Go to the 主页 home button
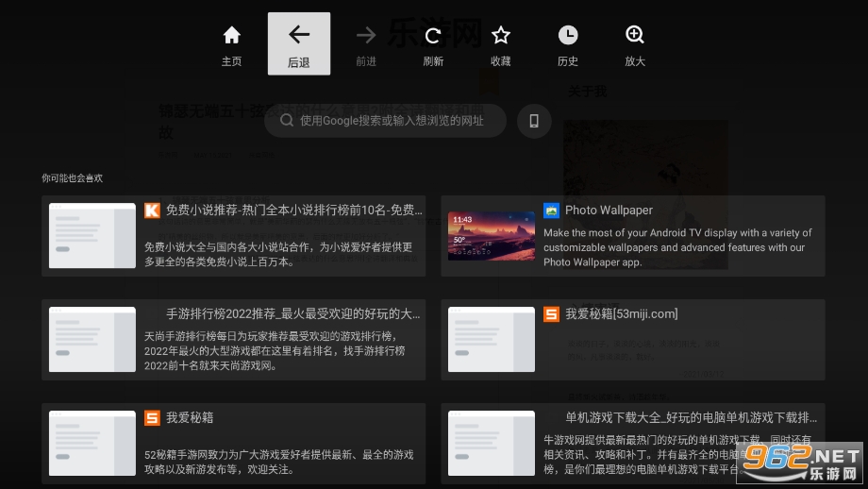The image size is (868, 489). coord(231,44)
